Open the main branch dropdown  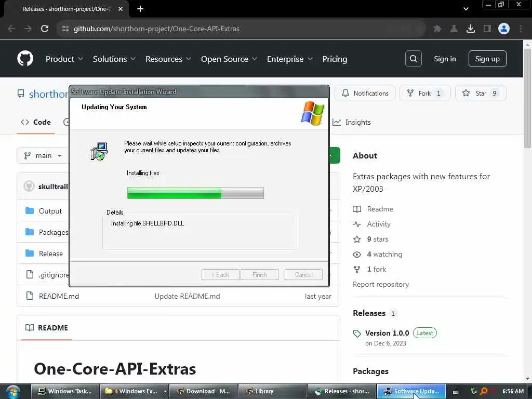43,155
